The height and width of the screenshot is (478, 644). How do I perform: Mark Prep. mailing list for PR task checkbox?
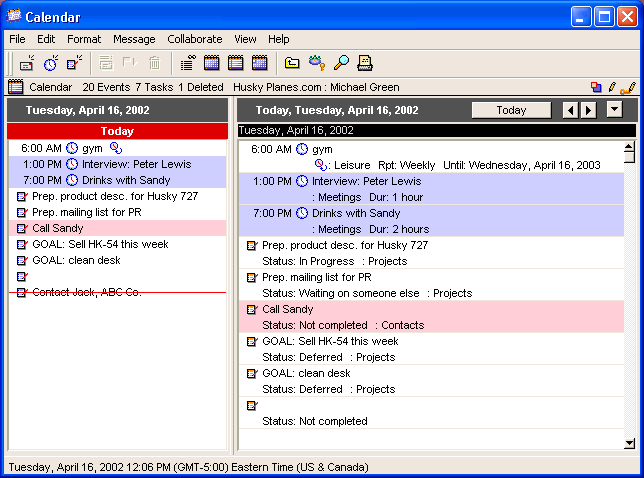tap(22, 212)
